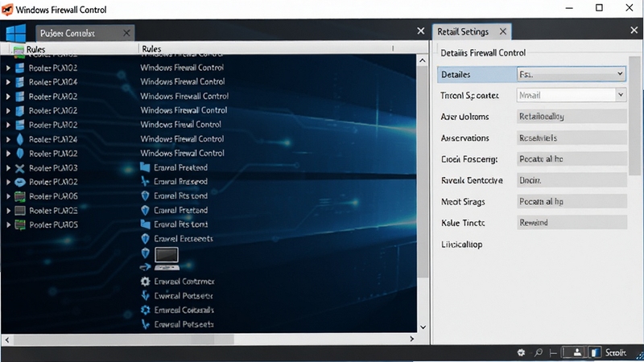This screenshot has height=362, width=644.
Task: Click the icon beside Pooter PUR05
Action: (19, 225)
